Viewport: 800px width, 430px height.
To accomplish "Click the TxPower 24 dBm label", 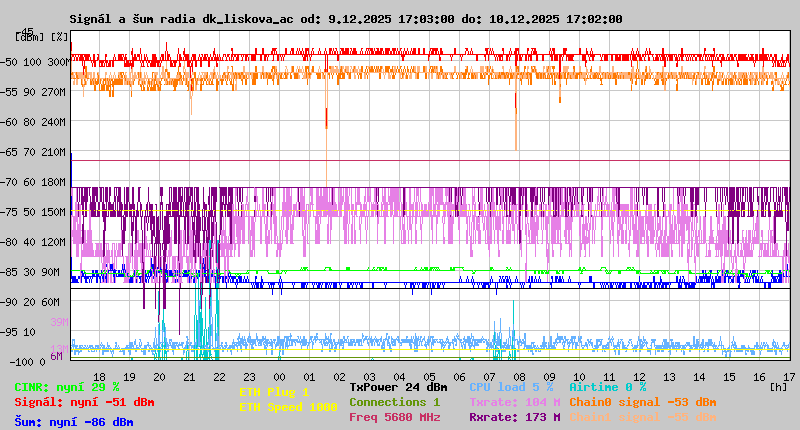I will (x=398, y=386).
